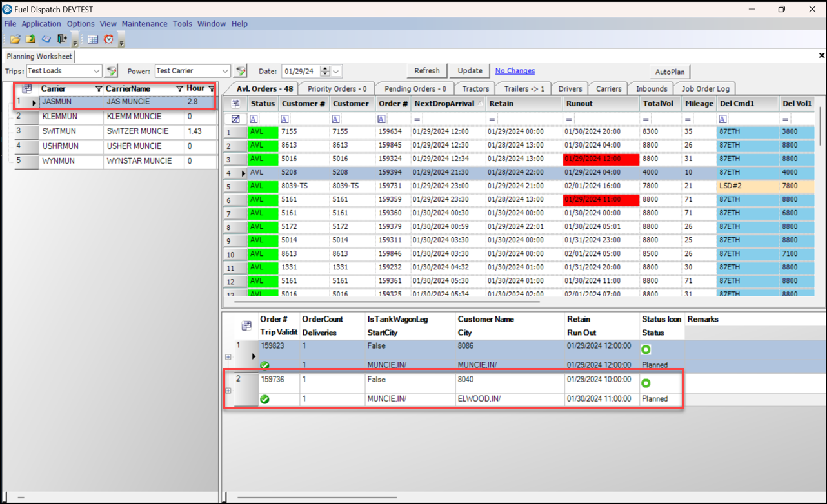Click the red Runout cell for order 159324

(x=601, y=159)
